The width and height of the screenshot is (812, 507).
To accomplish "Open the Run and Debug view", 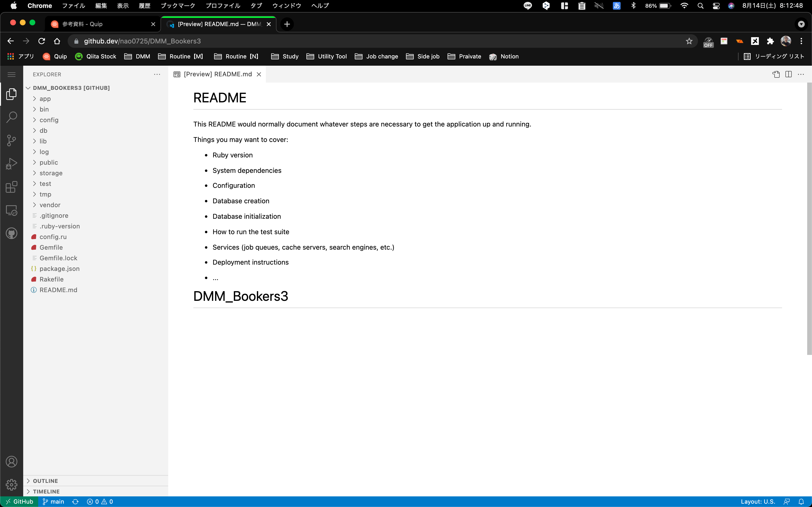I will 11,164.
